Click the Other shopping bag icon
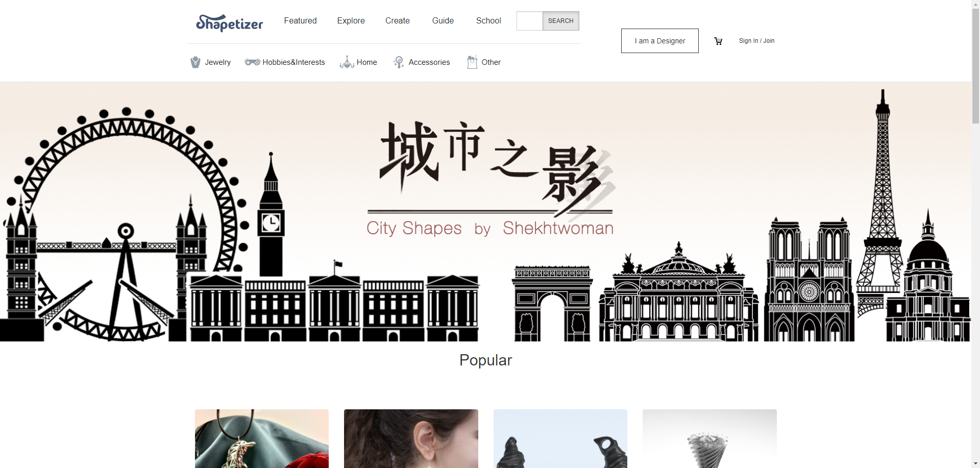The width and height of the screenshot is (980, 468). coord(472,62)
